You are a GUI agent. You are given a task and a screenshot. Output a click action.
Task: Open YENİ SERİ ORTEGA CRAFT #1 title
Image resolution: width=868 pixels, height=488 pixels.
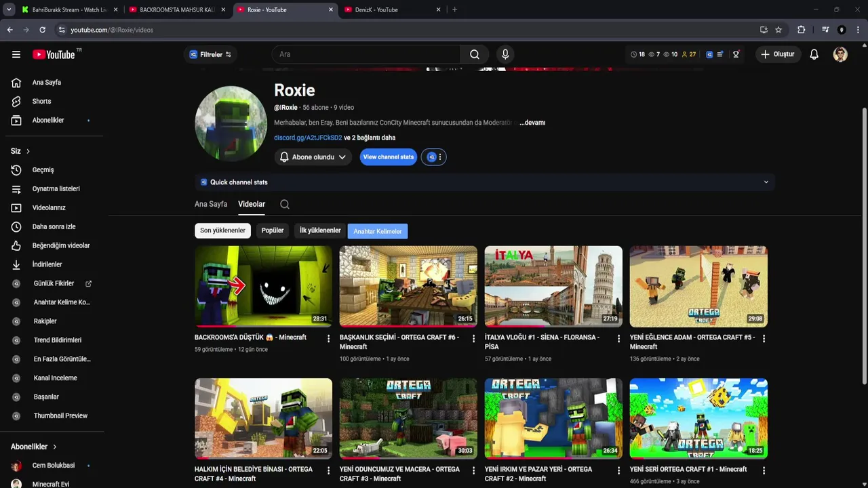click(688, 469)
